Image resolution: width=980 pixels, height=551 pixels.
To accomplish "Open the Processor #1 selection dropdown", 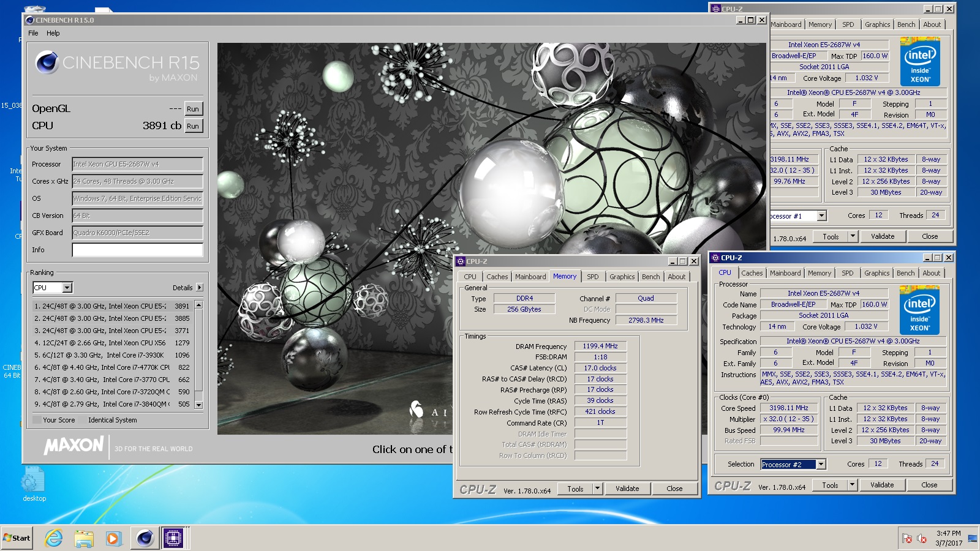I will (821, 216).
